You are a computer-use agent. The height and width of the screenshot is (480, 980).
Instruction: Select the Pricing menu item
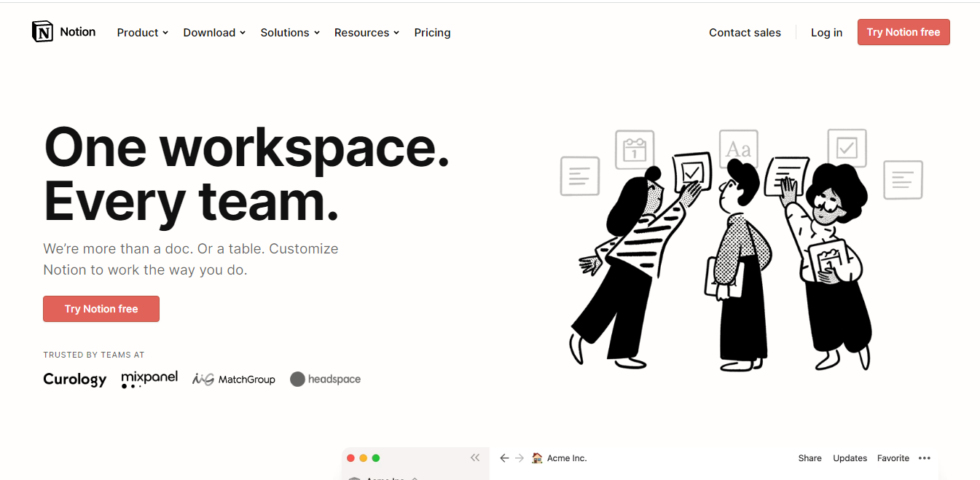432,32
